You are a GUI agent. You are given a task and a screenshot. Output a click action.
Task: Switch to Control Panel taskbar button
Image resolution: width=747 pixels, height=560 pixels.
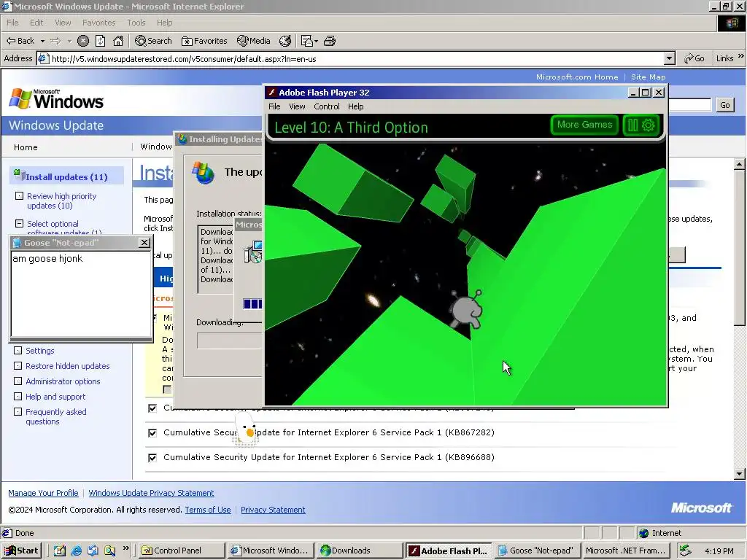pyautogui.click(x=182, y=551)
